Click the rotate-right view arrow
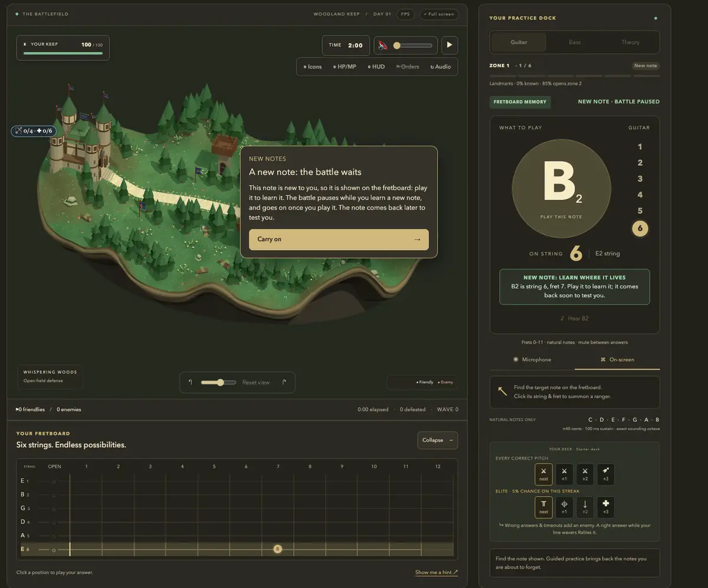Viewport: 708px width, 588px height. pyautogui.click(x=284, y=382)
